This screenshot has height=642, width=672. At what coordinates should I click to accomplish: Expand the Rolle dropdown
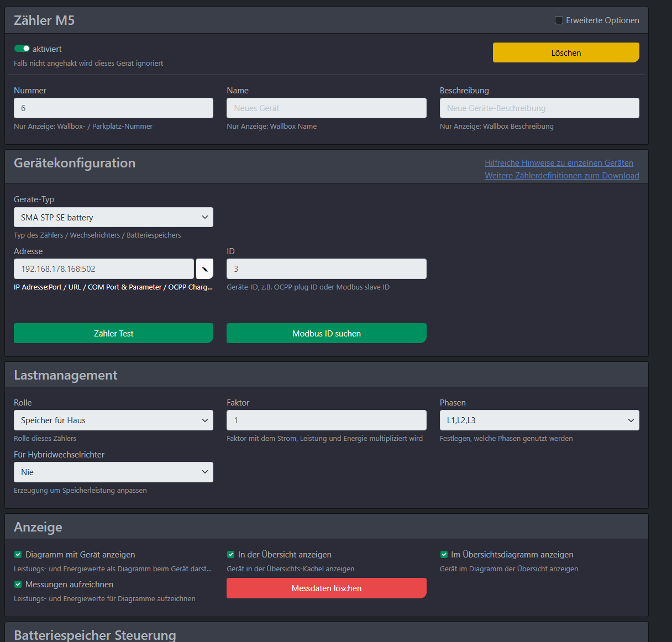113,420
